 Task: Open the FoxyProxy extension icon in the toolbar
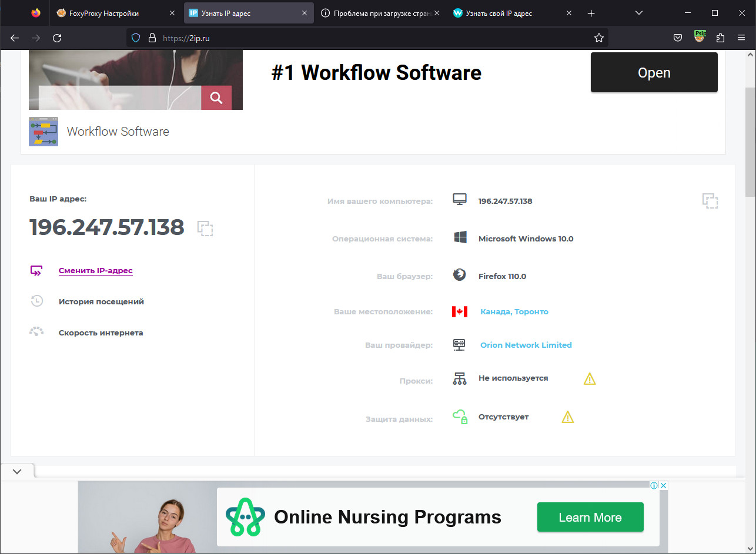(x=699, y=36)
